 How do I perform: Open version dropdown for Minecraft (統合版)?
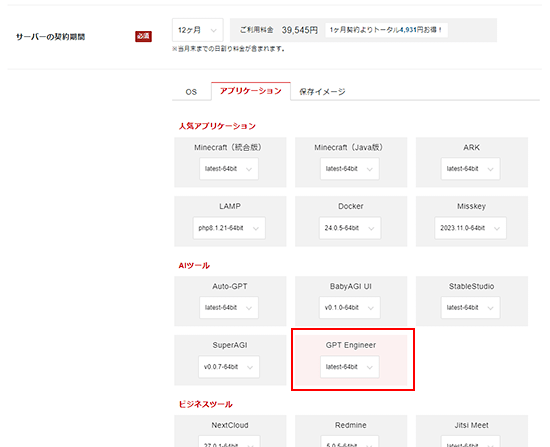tap(229, 169)
